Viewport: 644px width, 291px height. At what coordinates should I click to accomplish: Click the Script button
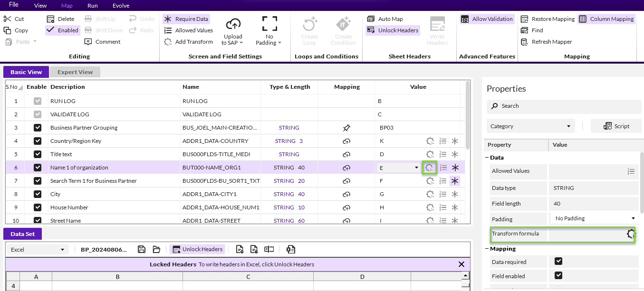click(x=616, y=126)
